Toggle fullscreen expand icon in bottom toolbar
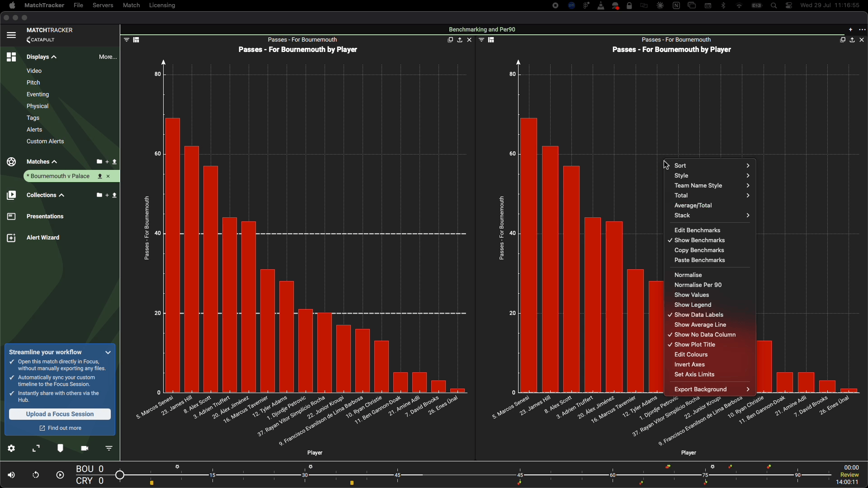868x488 pixels. coord(36,448)
